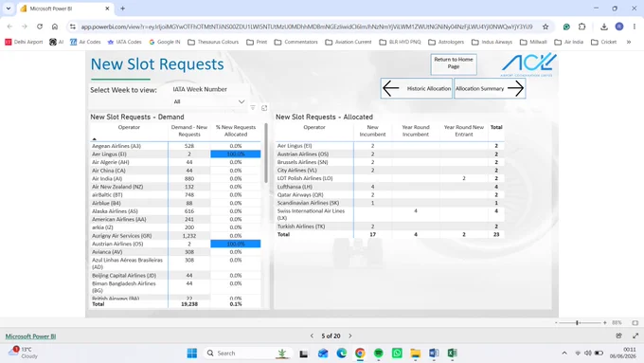Open Chrome downloads

[604, 27]
